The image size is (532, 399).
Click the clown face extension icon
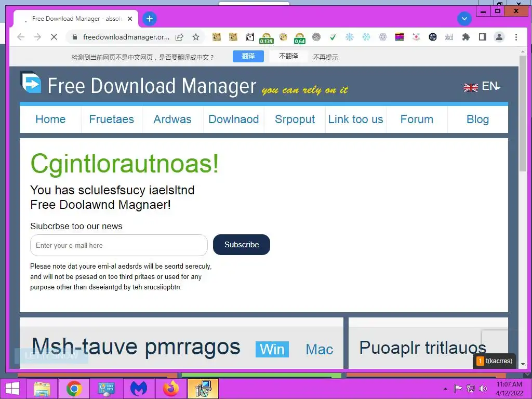(416, 37)
